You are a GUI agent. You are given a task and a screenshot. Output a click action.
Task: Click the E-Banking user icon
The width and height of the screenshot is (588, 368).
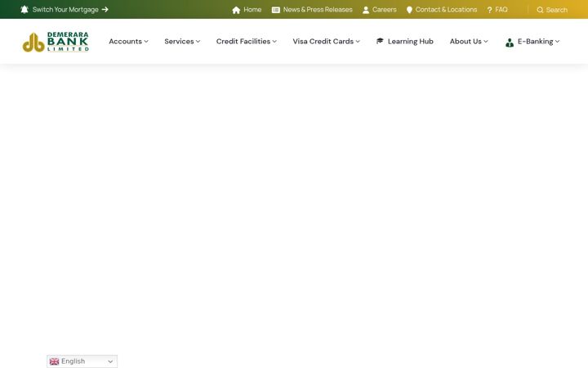coord(510,43)
